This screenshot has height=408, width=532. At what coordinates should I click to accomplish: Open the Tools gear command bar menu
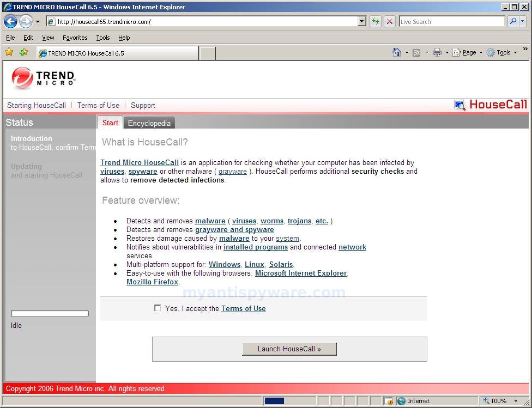tap(501, 53)
